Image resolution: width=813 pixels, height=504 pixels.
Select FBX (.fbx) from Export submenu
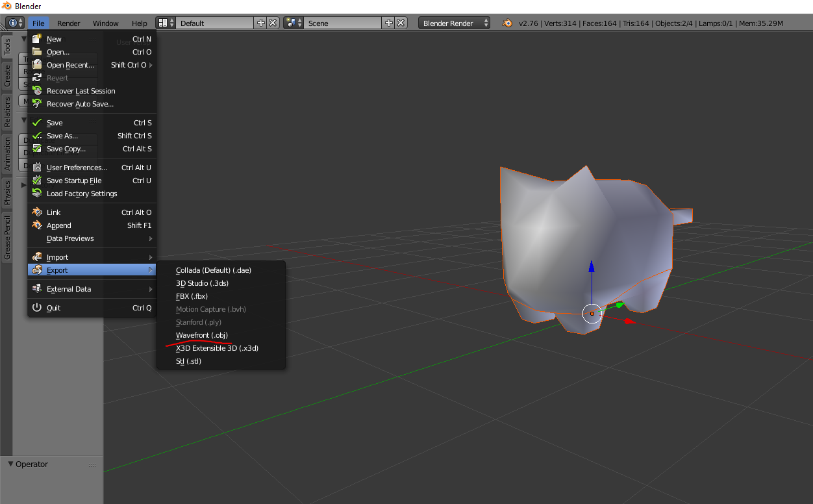[x=192, y=296]
